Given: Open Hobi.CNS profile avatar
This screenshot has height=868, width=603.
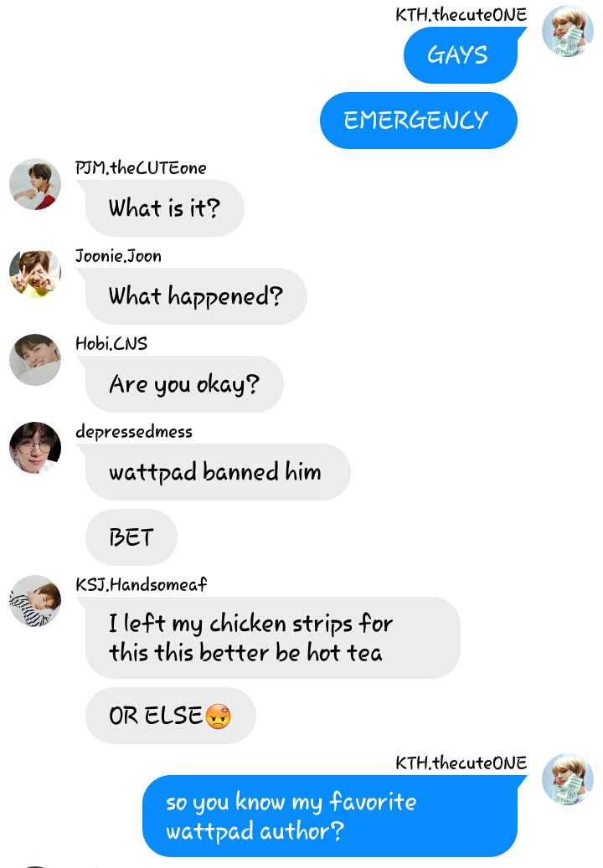Looking at the screenshot, I should pyautogui.click(x=35, y=359).
